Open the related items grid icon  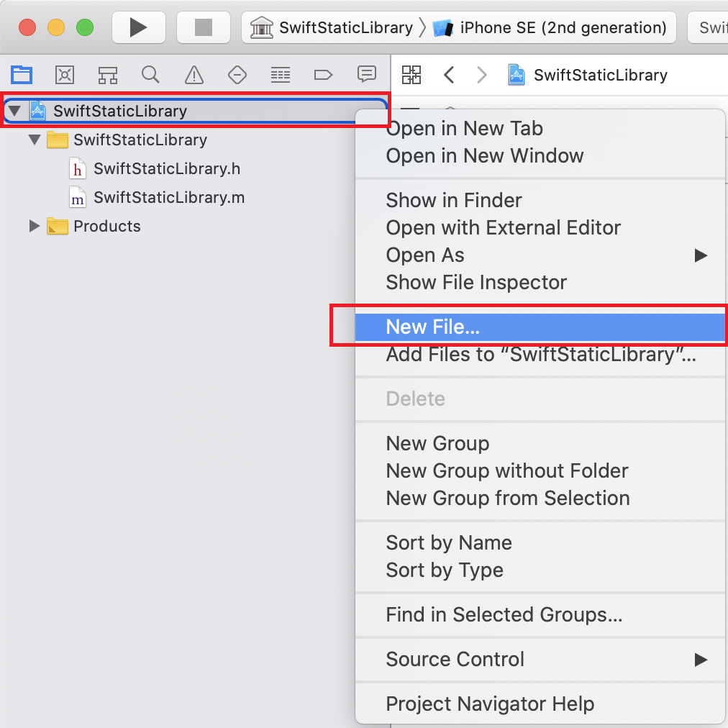point(411,75)
